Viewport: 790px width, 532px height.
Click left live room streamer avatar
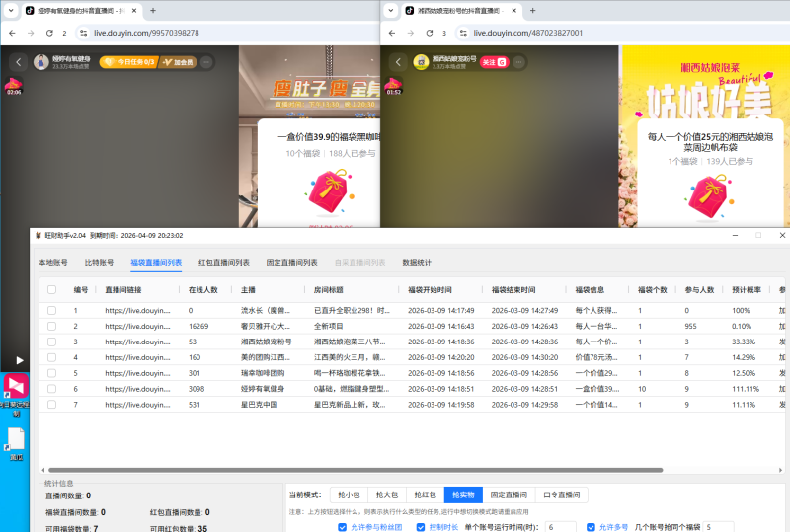click(x=40, y=62)
